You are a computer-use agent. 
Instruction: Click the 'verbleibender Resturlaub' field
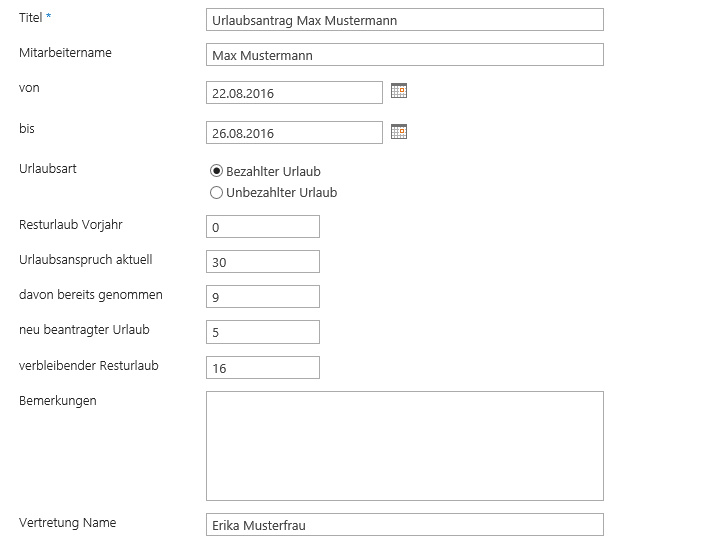point(262,367)
